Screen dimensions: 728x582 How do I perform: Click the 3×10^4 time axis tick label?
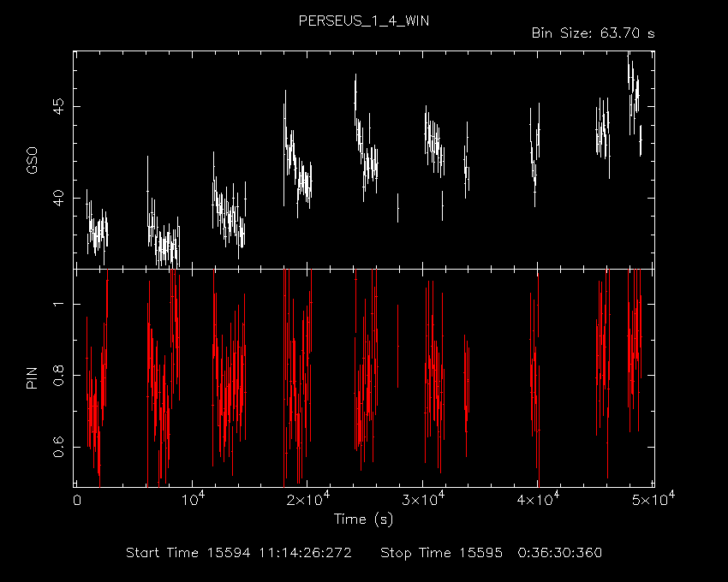point(423,498)
